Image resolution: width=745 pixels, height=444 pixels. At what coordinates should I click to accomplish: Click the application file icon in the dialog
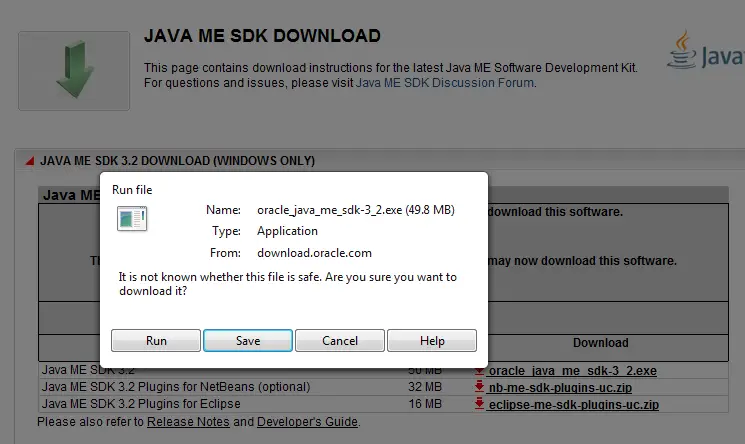tap(132, 219)
